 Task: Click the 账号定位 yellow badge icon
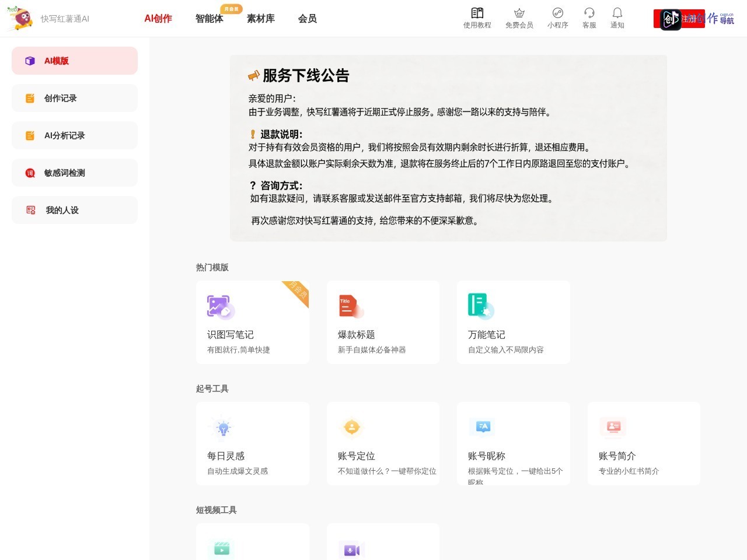[352, 427]
